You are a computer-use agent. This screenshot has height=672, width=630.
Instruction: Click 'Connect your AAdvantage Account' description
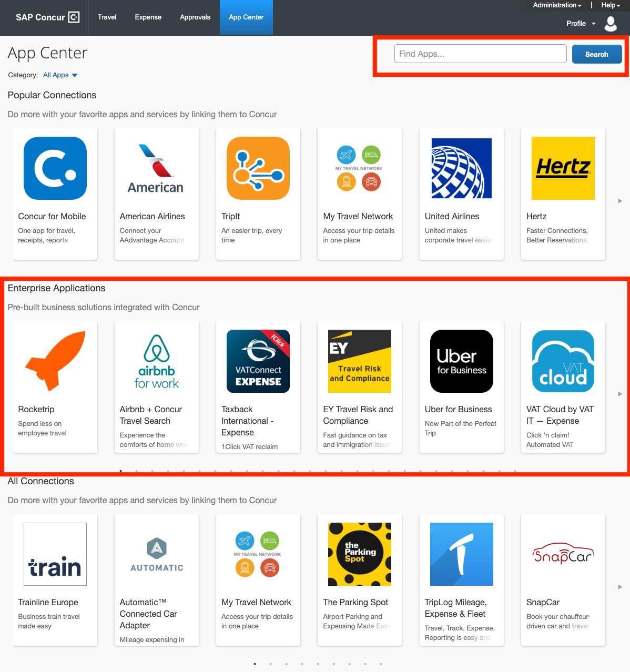(152, 236)
